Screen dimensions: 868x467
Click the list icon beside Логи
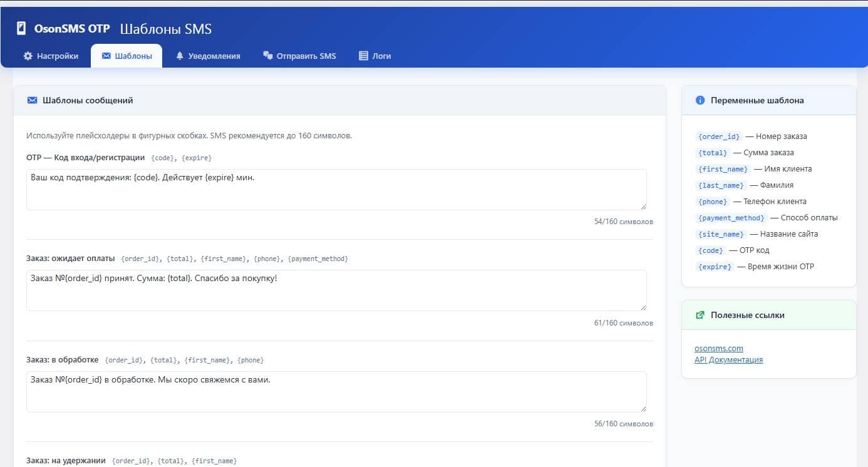[363, 56]
